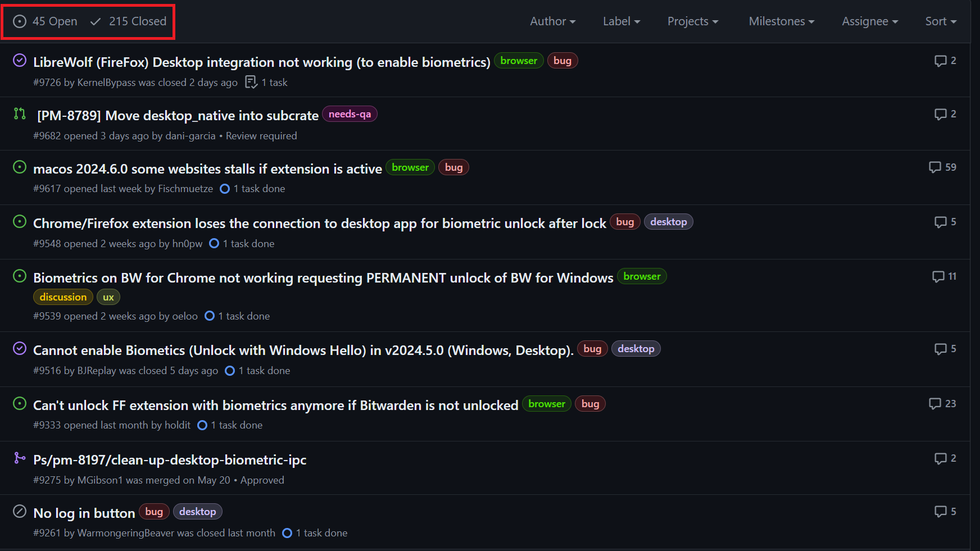Click the merged pull request icon for Ps/pm-8197
Screen dimensions: 980x551
click(20, 458)
